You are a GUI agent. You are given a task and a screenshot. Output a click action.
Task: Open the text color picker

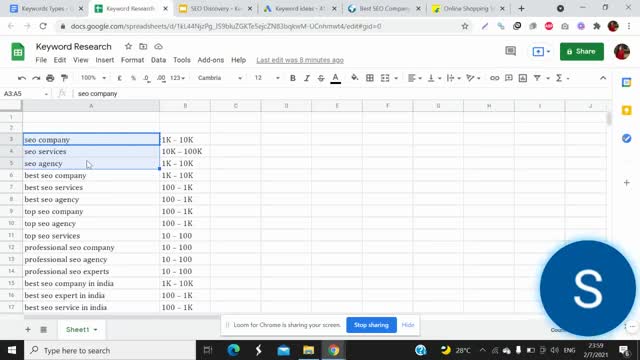(336, 78)
